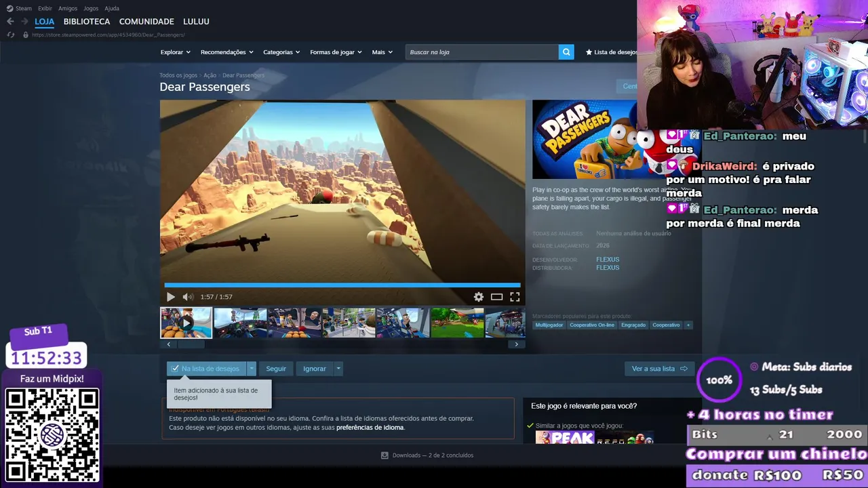The width and height of the screenshot is (868, 488).
Task: Select the Engraçado tag
Action: click(633, 325)
